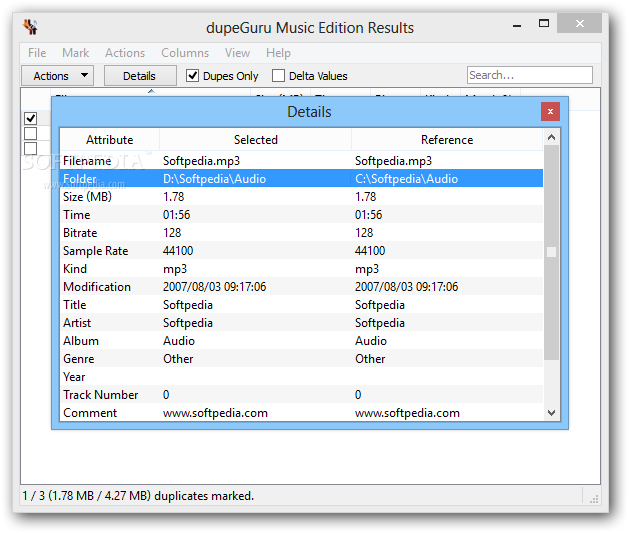The image size is (629, 533).
Task: Click the Details scrollbar up arrow
Action: tap(551, 138)
